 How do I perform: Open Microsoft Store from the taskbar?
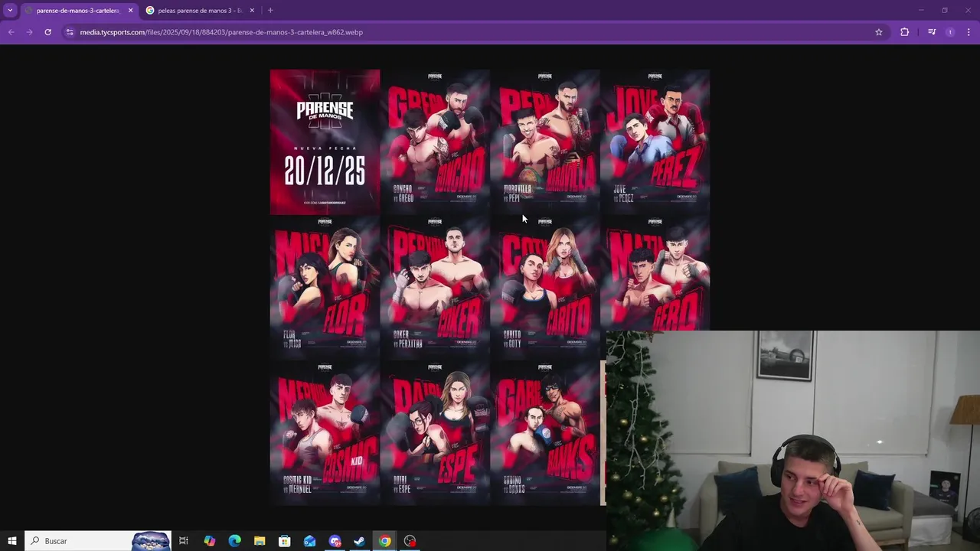(285, 541)
